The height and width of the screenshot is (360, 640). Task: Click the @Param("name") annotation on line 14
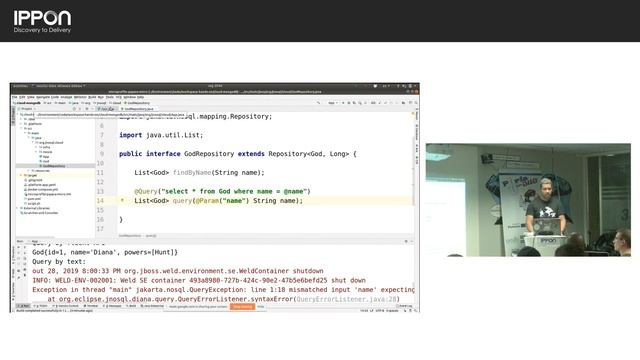coord(222,200)
